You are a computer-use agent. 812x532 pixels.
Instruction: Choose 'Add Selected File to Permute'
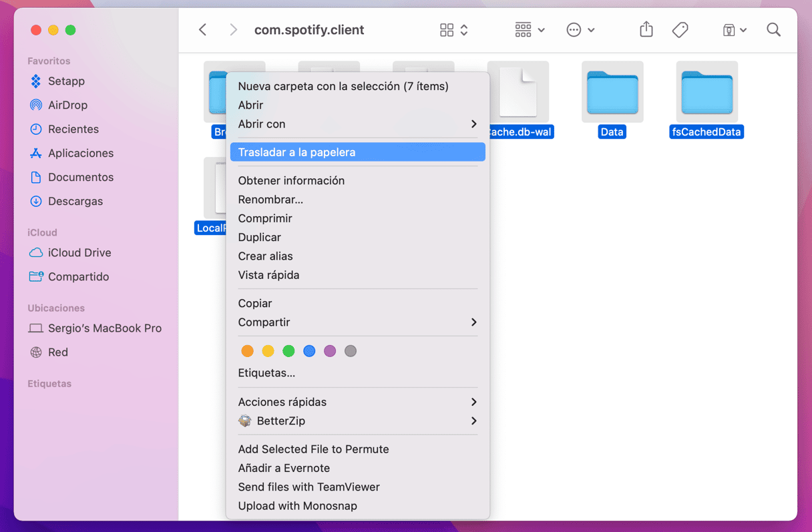click(357, 449)
